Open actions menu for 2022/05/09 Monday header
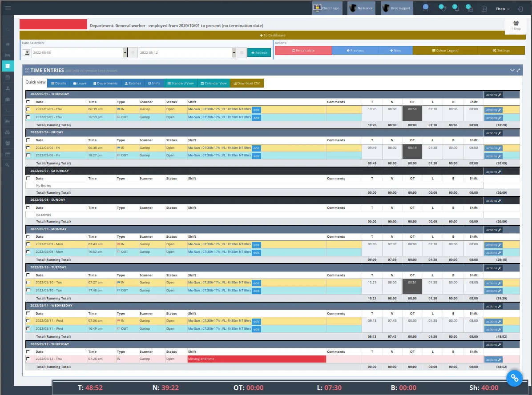Image resolution: width=532 pixels, height=395 pixels. [x=493, y=230]
